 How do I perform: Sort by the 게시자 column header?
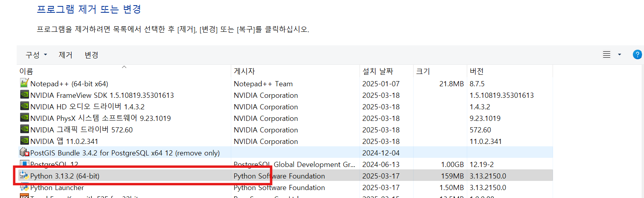click(295, 71)
